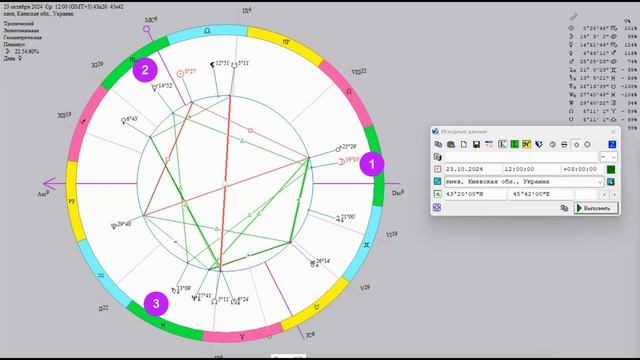Click the copy icon beside Execute button
Viewport: 640px width, 360px height.
(x=564, y=208)
